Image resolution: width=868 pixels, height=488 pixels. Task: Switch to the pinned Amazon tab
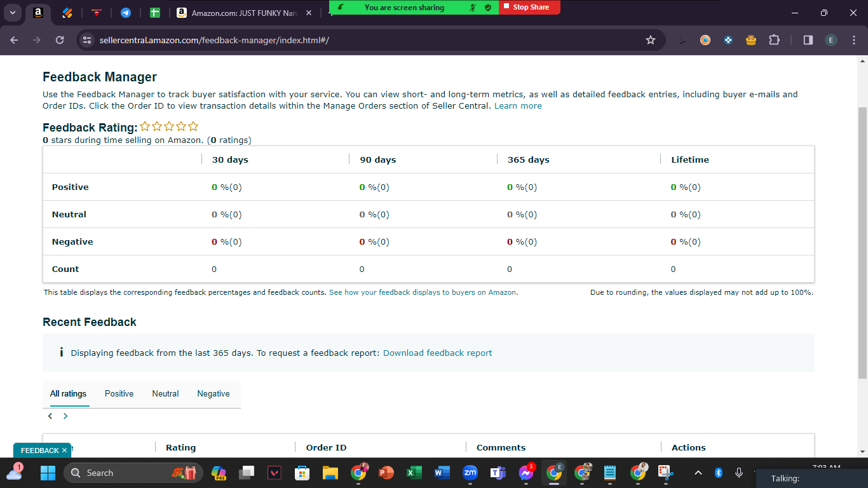click(38, 13)
